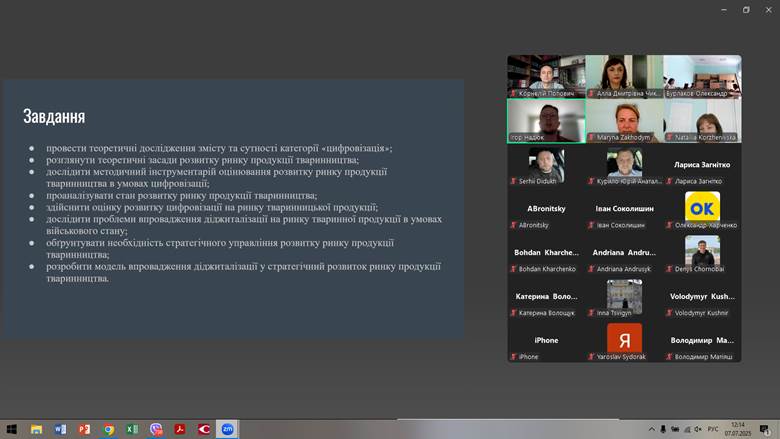Switch the РУС input language indicator
Screen dimensions: 780x439
pos(713,429)
